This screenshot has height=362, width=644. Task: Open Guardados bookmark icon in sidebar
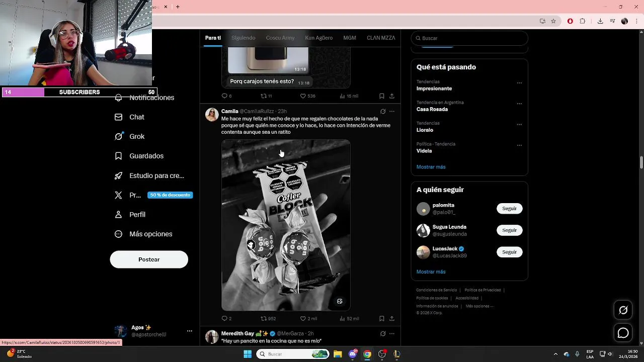[x=118, y=156]
